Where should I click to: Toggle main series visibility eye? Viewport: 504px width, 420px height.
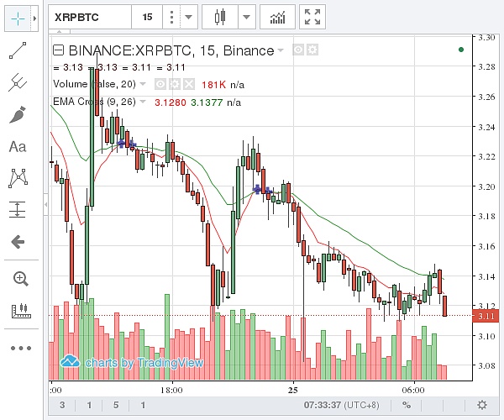pos(298,50)
